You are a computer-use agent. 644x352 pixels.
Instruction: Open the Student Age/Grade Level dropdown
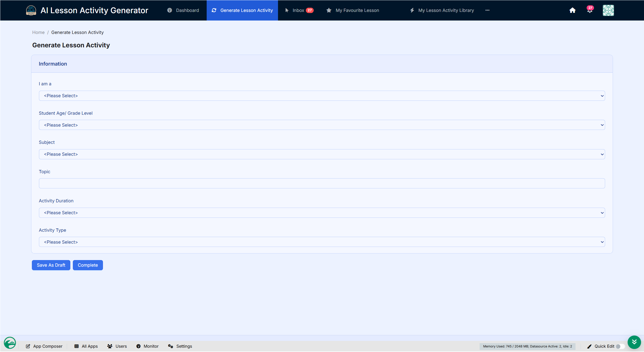coord(322,125)
